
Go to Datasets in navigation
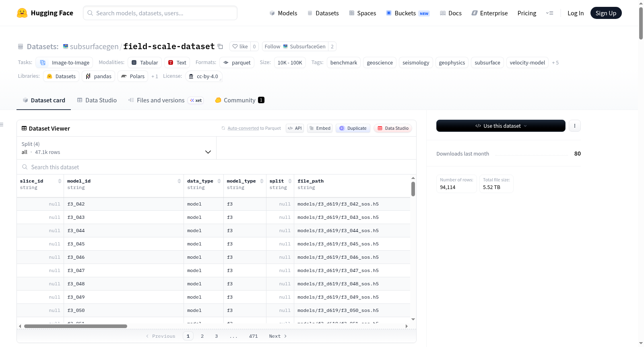(323, 13)
